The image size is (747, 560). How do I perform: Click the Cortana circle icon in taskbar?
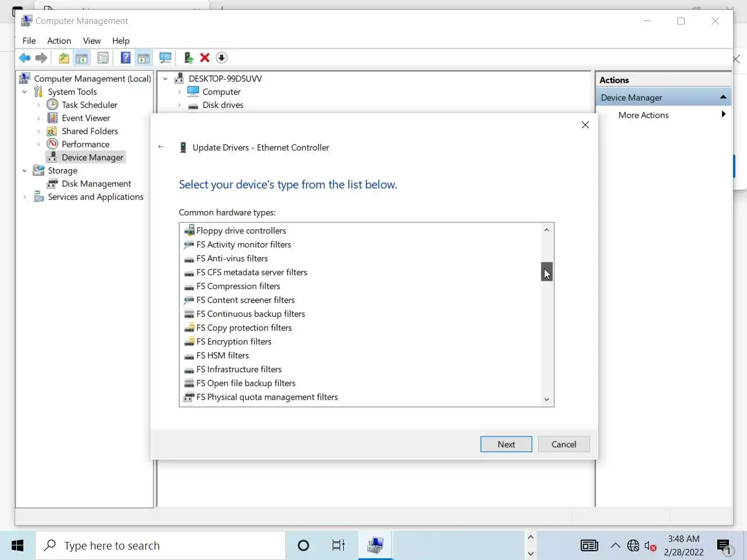click(303, 545)
